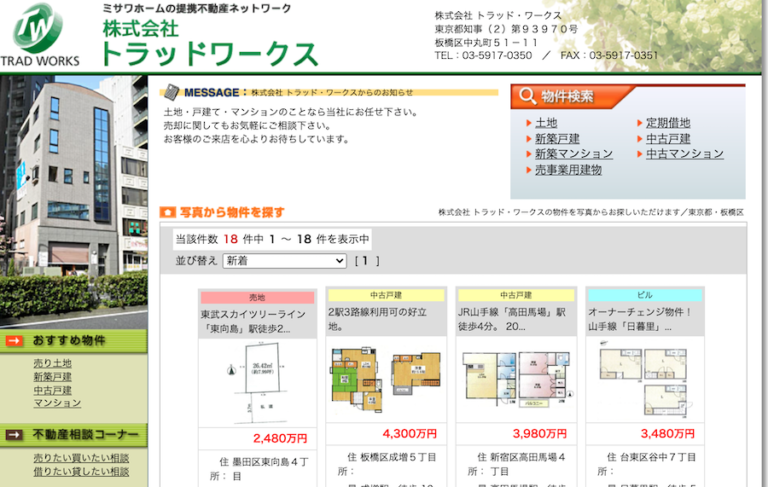The width and height of the screenshot is (768, 487).
Task: Click the arrow icon beside 不動産相談コーナー
Action: coord(15,435)
